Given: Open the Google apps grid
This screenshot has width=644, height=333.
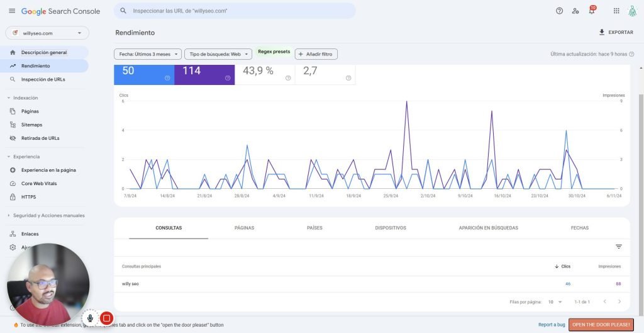Looking at the screenshot, I should coord(616,11).
